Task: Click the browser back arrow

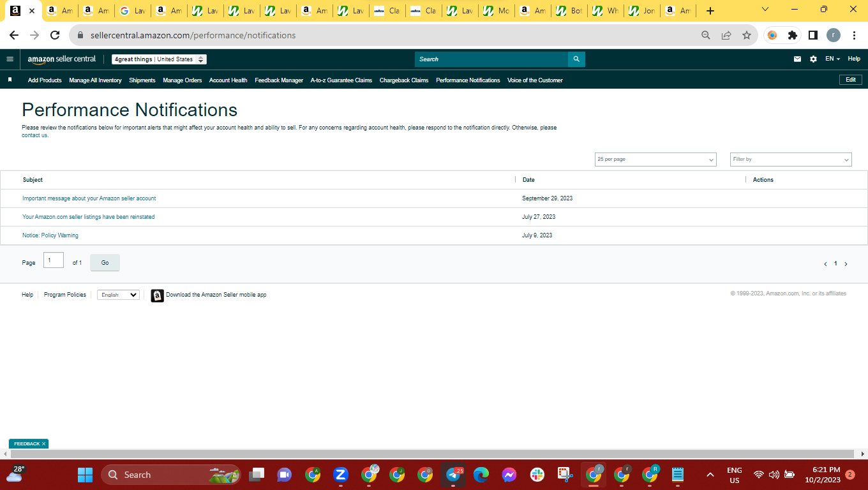Action: pos(14,35)
